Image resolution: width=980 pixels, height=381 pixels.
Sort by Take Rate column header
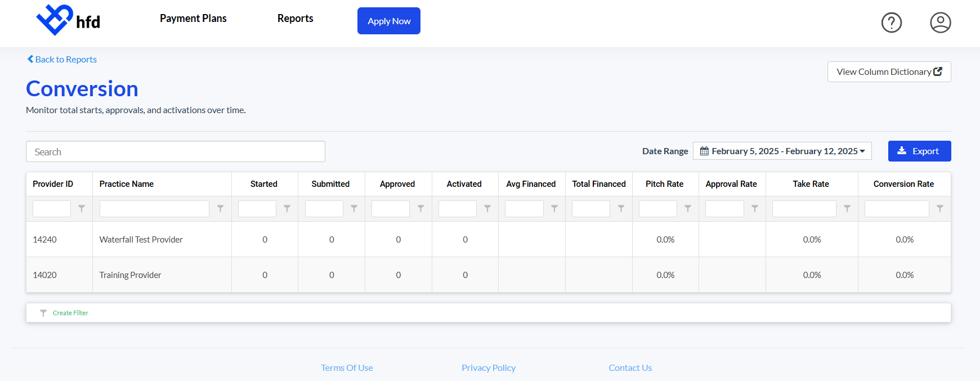[811, 184]
